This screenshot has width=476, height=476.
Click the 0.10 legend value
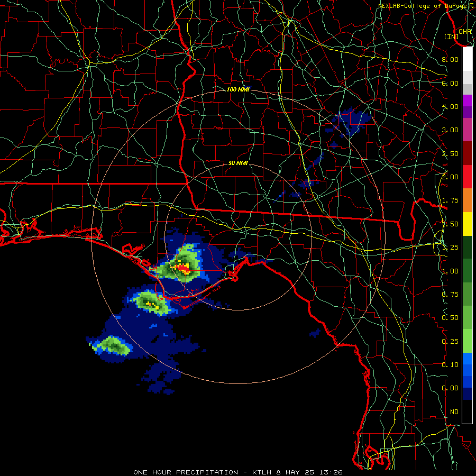[450, 365]
